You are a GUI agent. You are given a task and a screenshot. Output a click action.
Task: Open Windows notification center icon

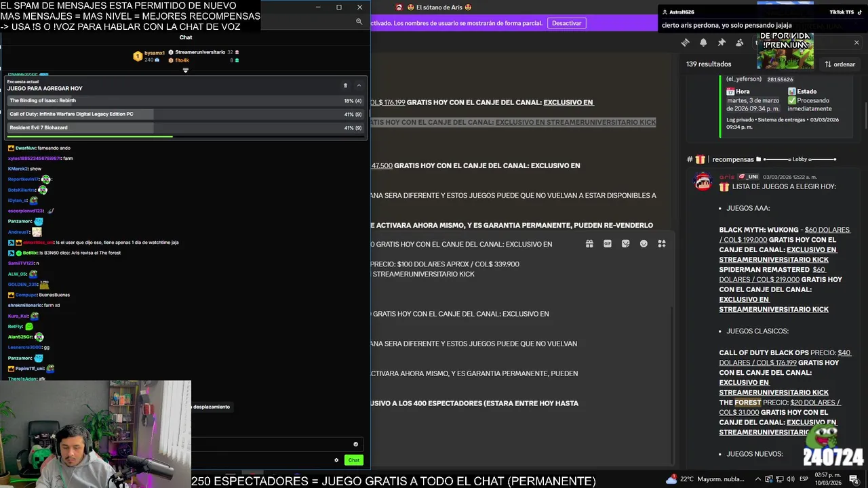coord(854,479)
